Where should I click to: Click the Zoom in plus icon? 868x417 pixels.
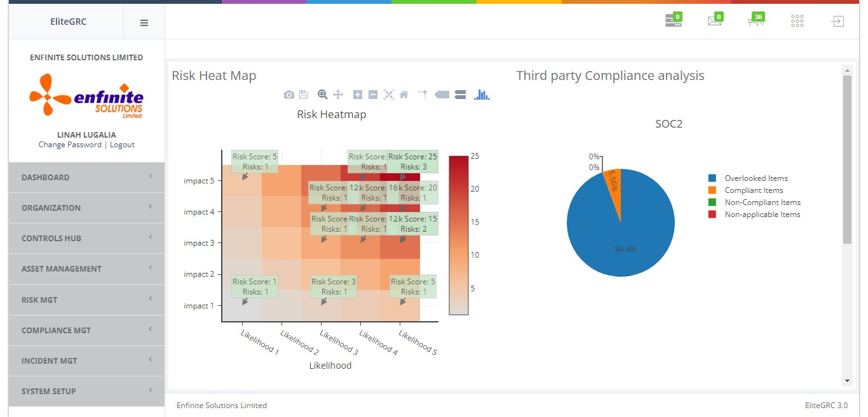pyautogui.click(x=358, y=95)
